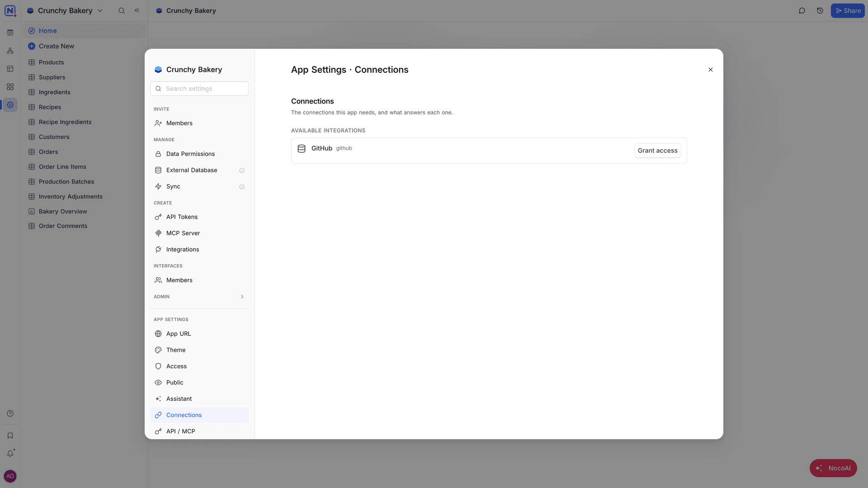This screenshot has width=868, height=488.
Task: Open the team icon in left rail
Action: 10,51
